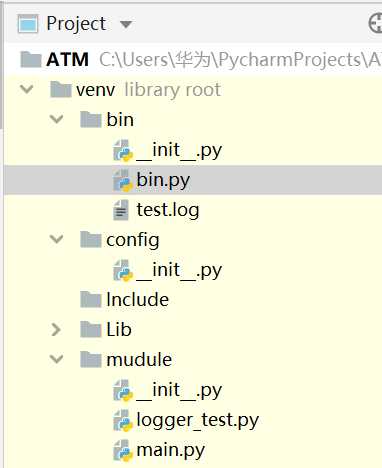Viewport: 382px width, 468px height.
Task: Select the venv library root row
Action: [x=193, y=90]
